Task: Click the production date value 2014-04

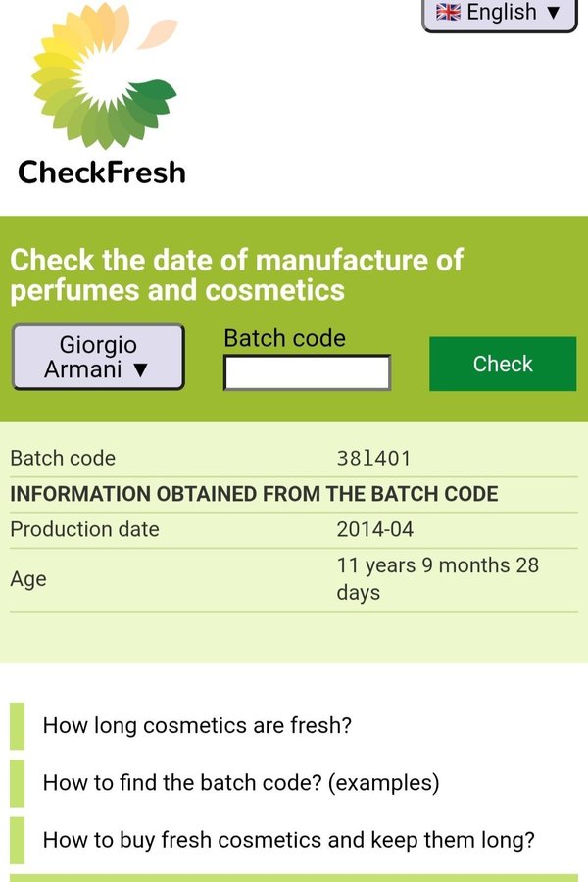Action: [x=375, y=529]
